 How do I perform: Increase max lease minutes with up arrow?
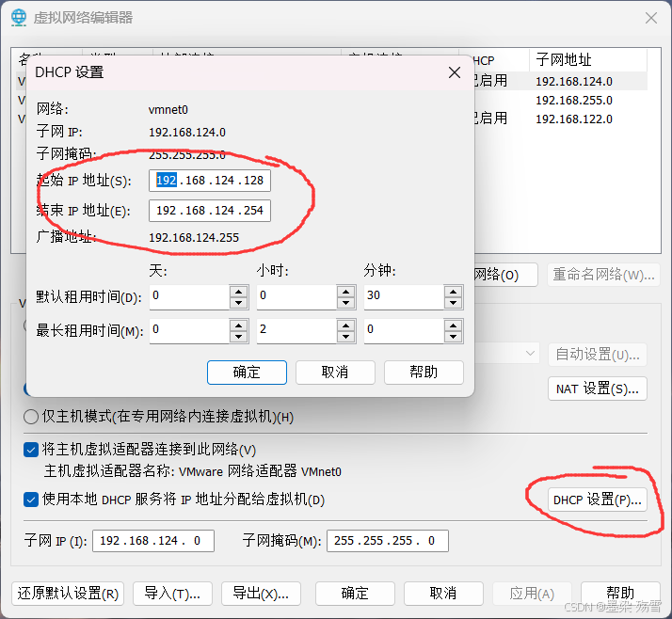454,325
